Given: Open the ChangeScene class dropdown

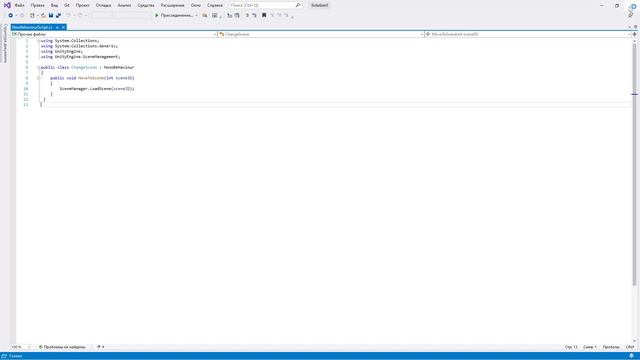Looking at the screenshot, I should 321,35.
